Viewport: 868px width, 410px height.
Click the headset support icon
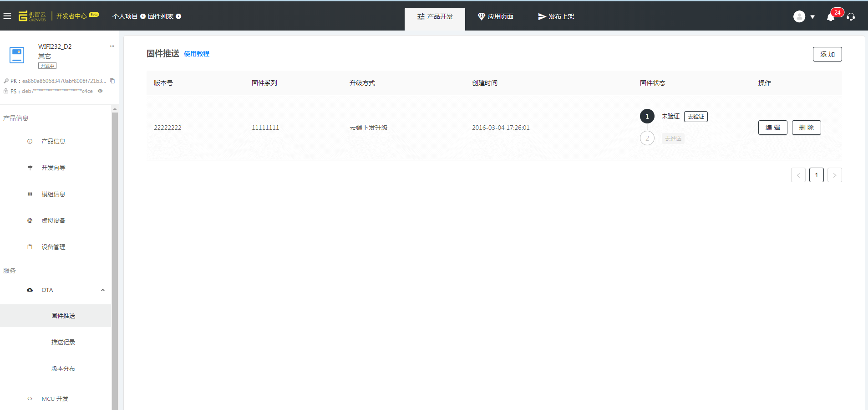[851, 17]
